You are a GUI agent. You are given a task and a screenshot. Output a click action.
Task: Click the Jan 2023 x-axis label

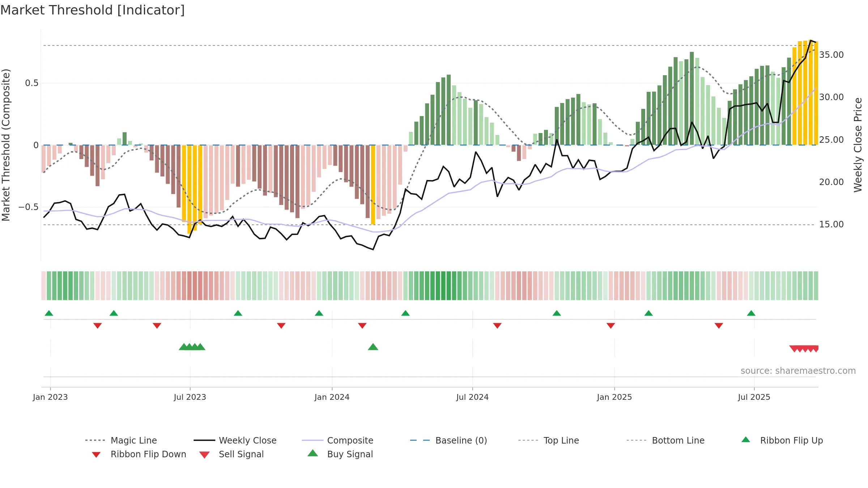50,397
